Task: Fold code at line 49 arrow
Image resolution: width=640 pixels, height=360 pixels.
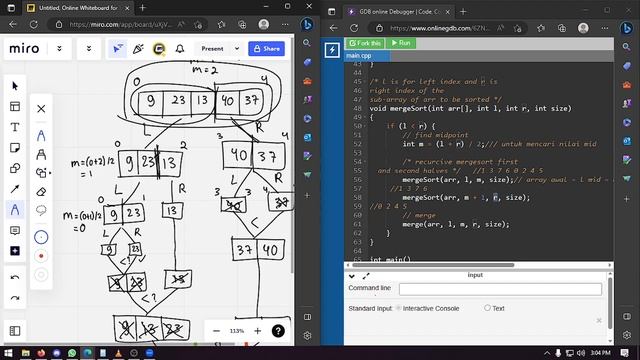Action: point(365,117)
